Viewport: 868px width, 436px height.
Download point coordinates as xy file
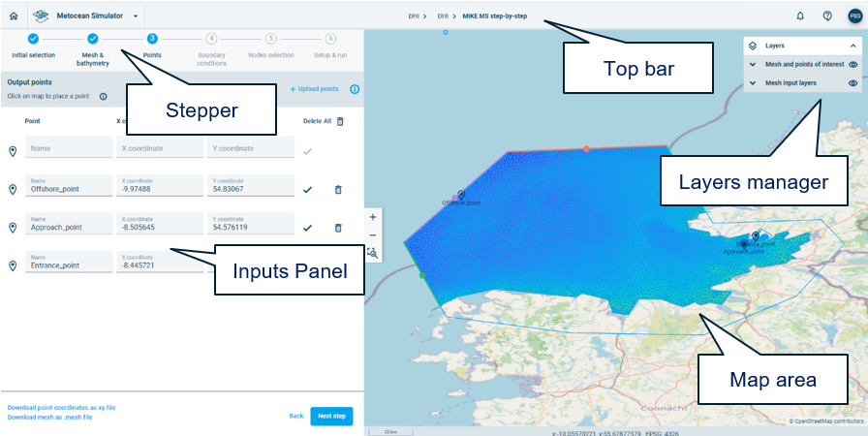pos(61,408)
